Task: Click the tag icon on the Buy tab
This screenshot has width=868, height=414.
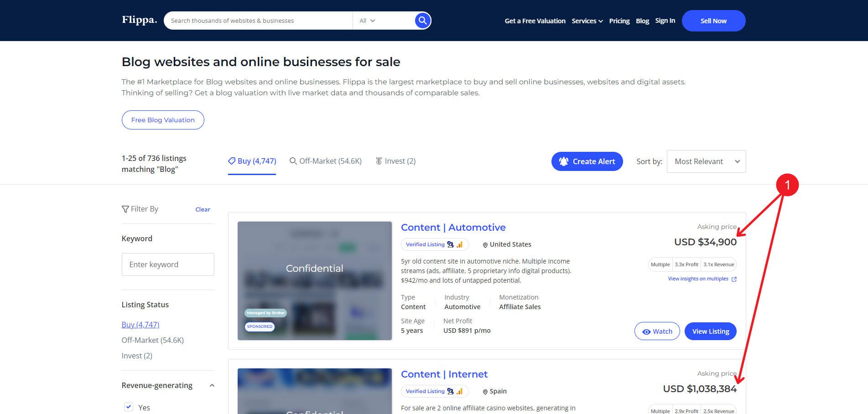Action: tap(232, 161)
